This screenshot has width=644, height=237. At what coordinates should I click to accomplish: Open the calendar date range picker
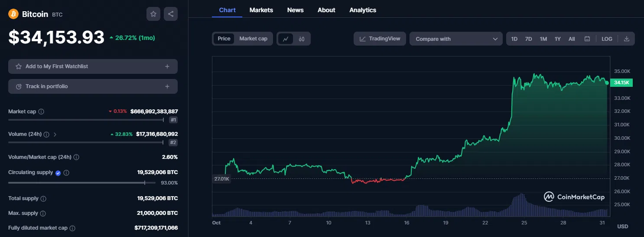tap(587, 39)
